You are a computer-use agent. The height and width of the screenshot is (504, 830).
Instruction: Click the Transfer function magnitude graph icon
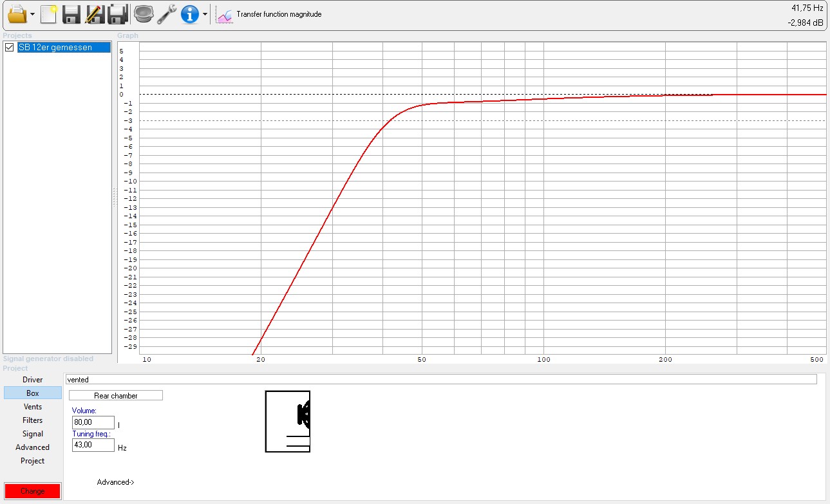click(224, 14)
